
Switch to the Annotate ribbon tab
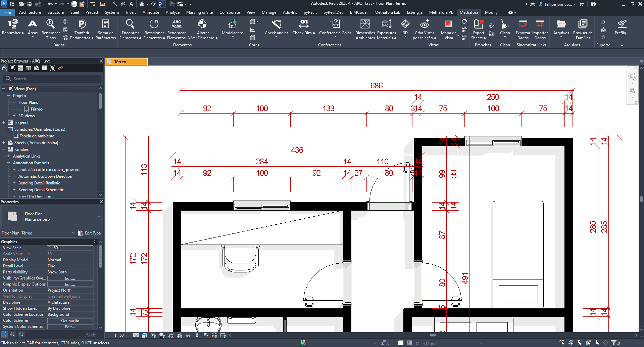tap(151, 12)
